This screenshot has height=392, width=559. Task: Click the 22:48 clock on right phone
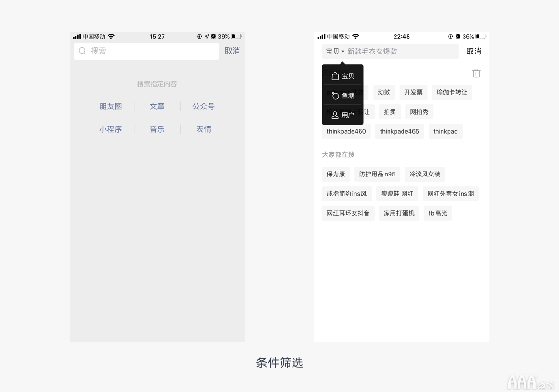pos(402,36)
